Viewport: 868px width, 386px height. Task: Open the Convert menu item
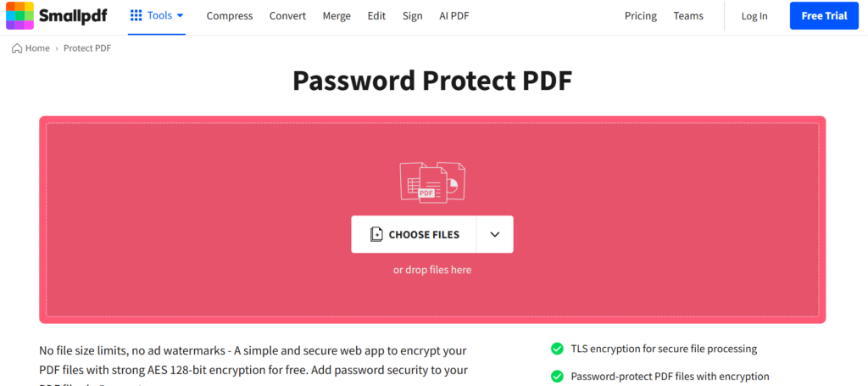[x=288, y=16]
